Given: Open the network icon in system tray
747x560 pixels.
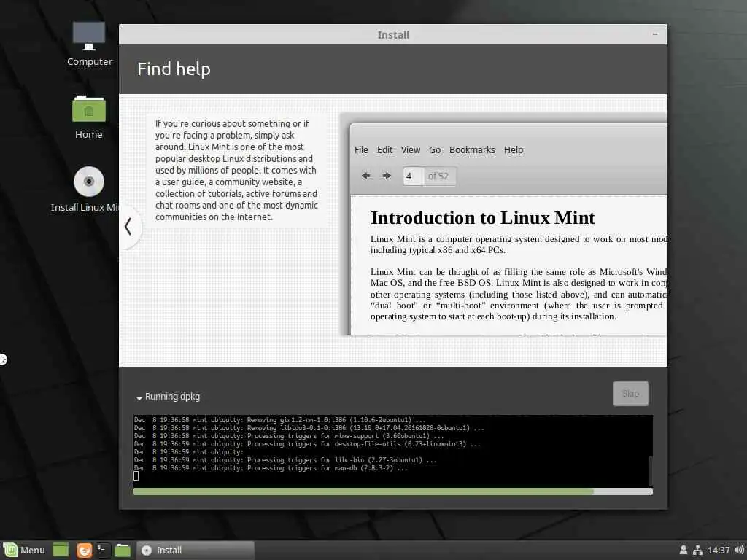Looking at the screenshot, I should (x=698, y=550).
